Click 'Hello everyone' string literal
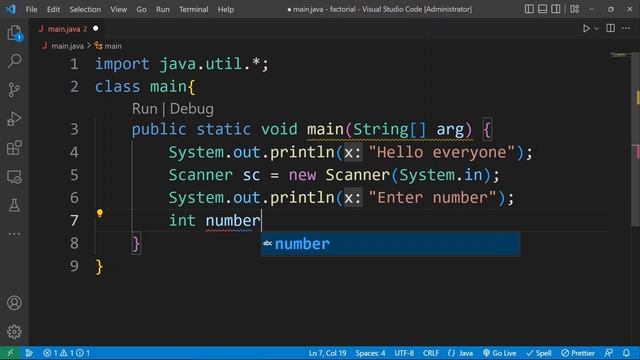The height and width of the screenshot is (360, 640). (441, 152)
